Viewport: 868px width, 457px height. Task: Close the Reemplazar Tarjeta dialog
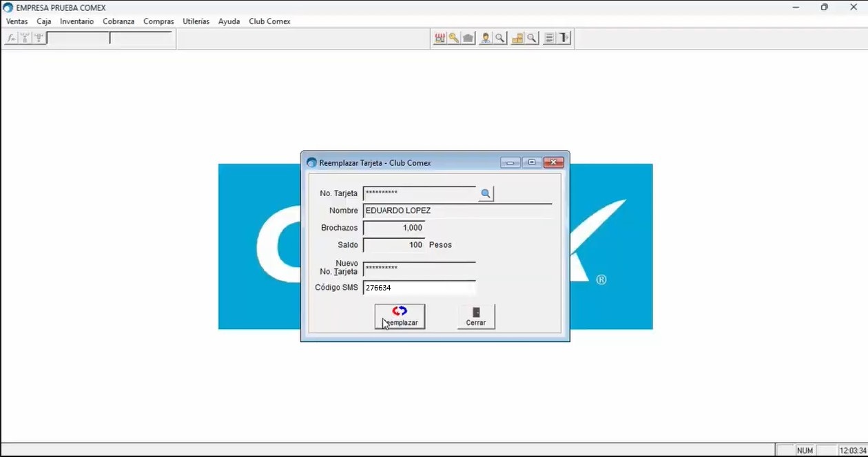coord(554,163)
